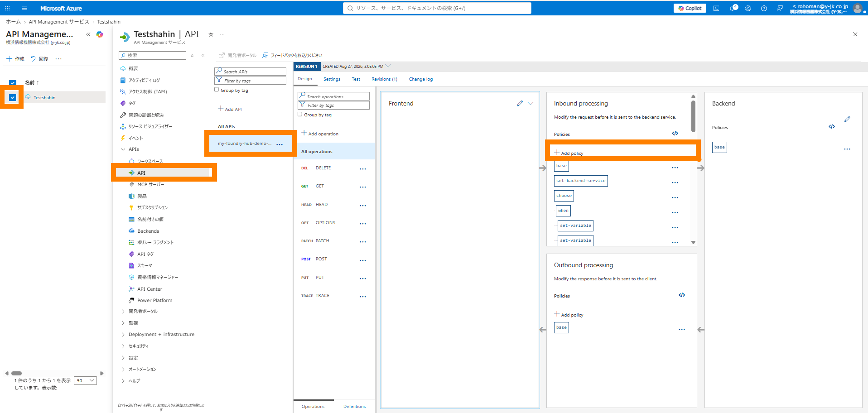Open more options for GET operation

[x=363, y=187]
